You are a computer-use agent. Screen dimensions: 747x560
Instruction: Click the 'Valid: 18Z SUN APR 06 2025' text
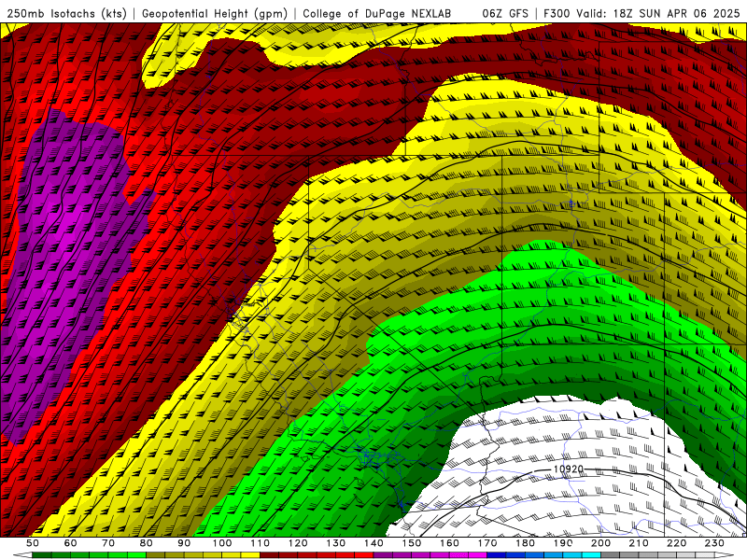click(658, 13)
